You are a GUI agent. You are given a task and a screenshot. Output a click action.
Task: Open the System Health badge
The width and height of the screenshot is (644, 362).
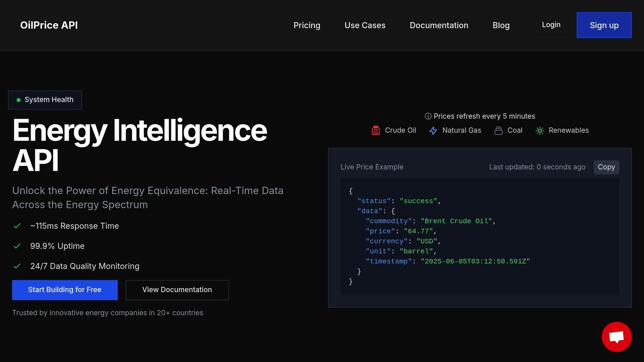(45, 100)
